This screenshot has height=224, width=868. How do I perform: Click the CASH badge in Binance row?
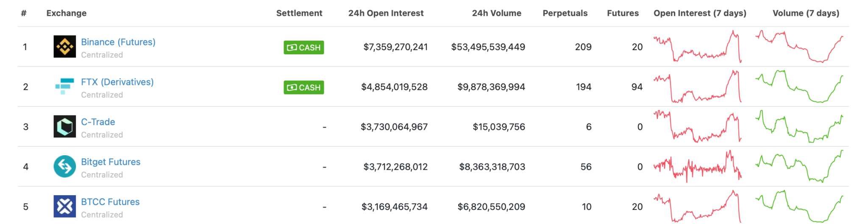click(303, 48)
